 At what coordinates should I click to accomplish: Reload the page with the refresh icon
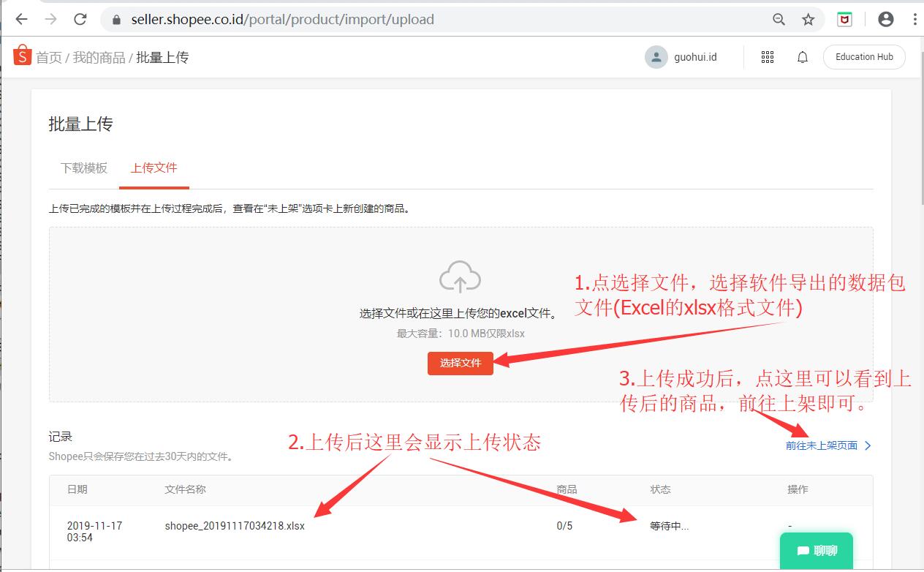(80, 20)
